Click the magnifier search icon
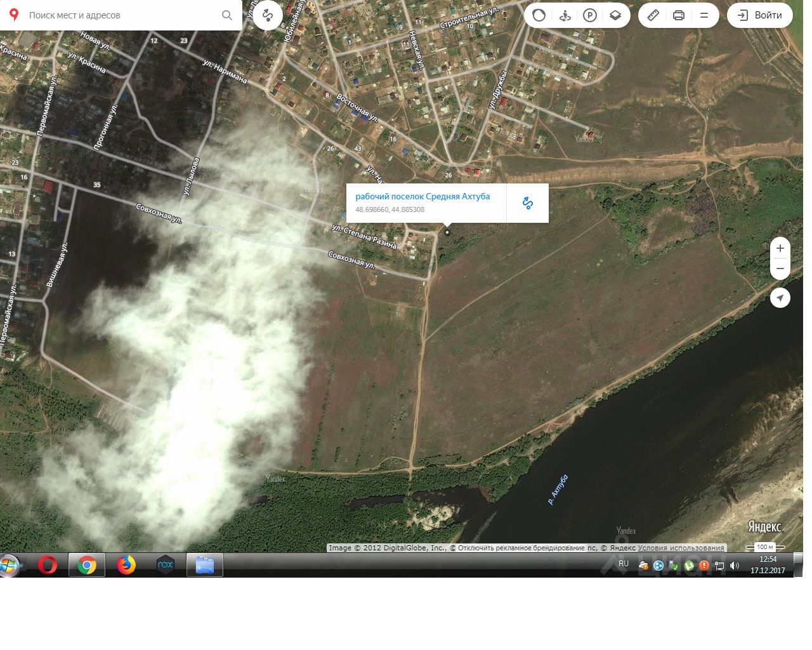812x650 pixels. click(x=227, y=15)
